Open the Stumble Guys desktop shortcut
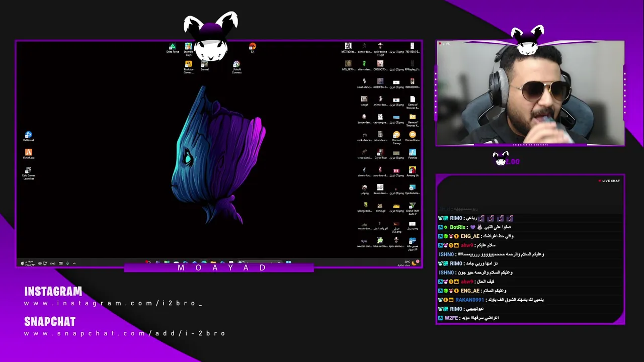This screenshot has height=362, width=644. pos(188,49)
